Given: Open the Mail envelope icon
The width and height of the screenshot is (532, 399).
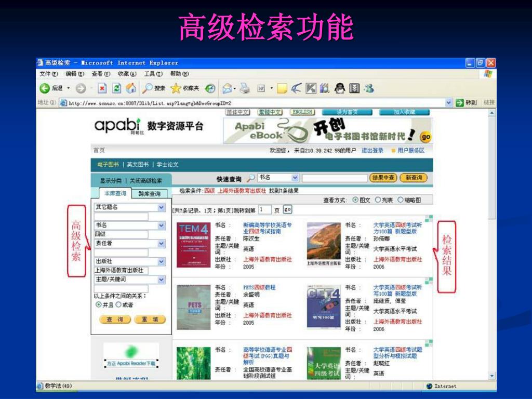Looking at the screenshot, I should 227,88.
